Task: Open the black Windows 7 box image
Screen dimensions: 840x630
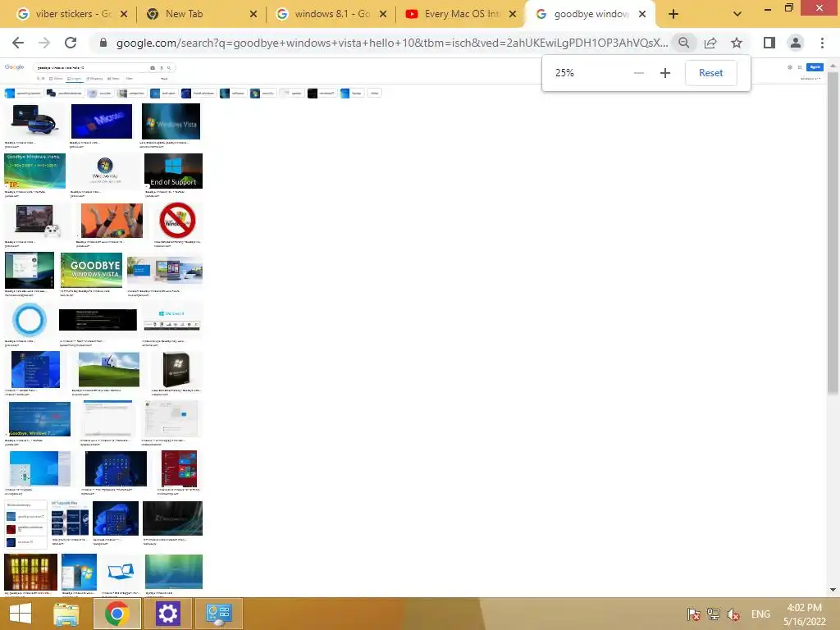Action: click(x=177, y=369)
